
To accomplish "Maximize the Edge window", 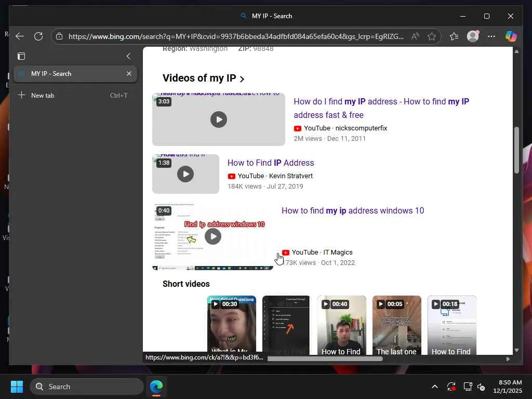I will point(486,16).
